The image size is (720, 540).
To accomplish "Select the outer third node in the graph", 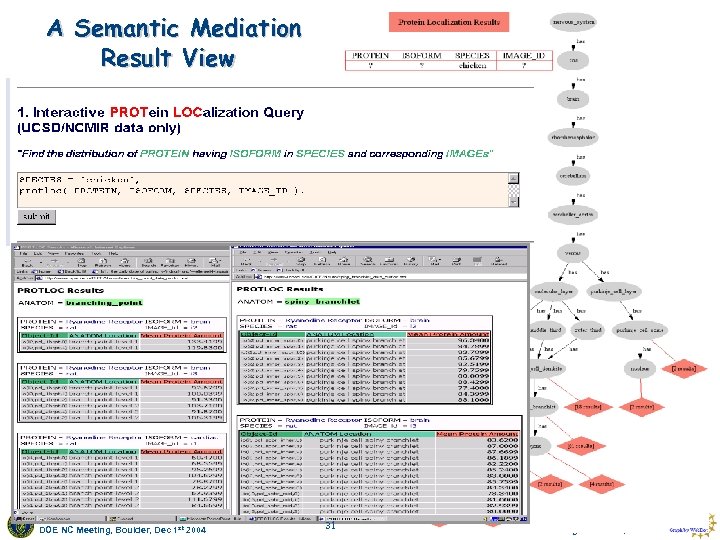I will [x=587, y=330].
